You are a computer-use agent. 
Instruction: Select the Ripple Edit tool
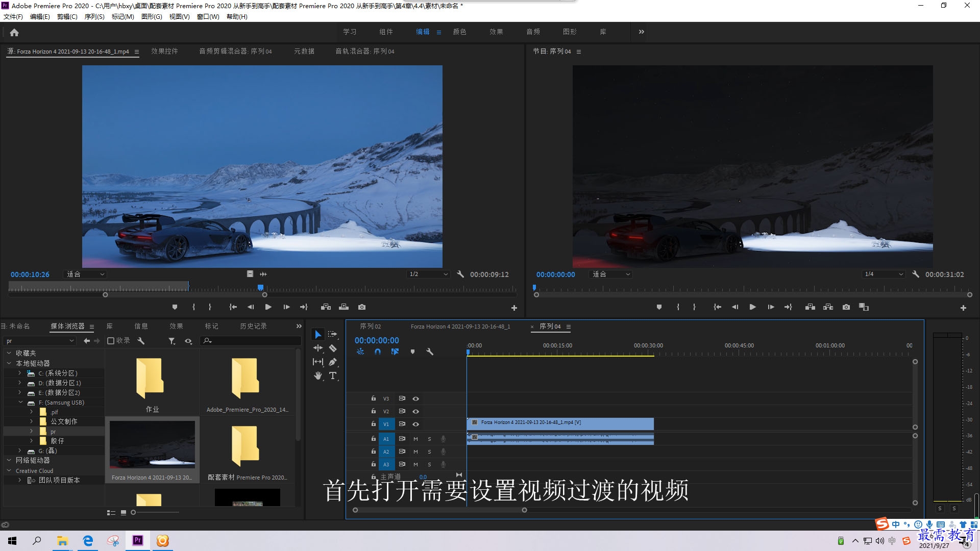pyautogui.click(x=317, y=348)
